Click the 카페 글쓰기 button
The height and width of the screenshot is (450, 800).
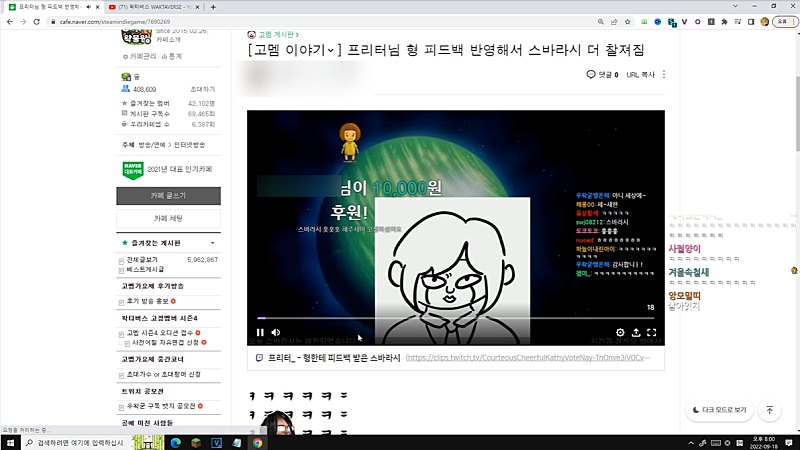pos(168,196)
